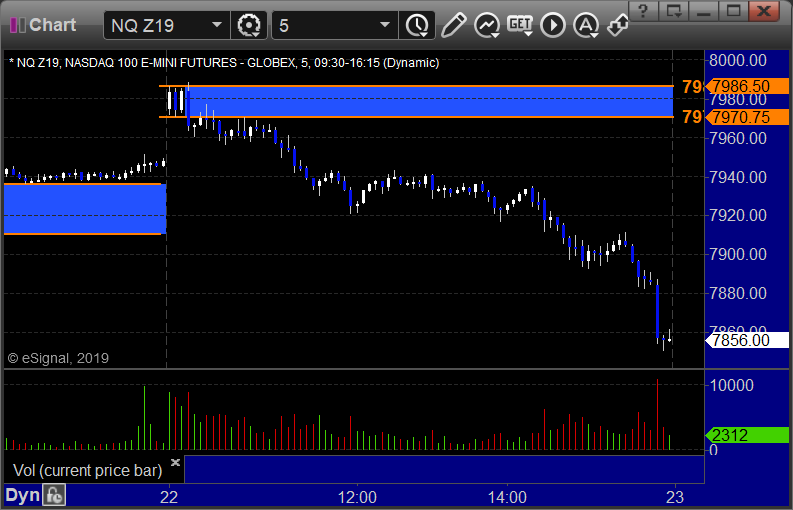Open symbol settings gear icon
The width and height of the screenshot is (793, 510).
pos(249,25)
